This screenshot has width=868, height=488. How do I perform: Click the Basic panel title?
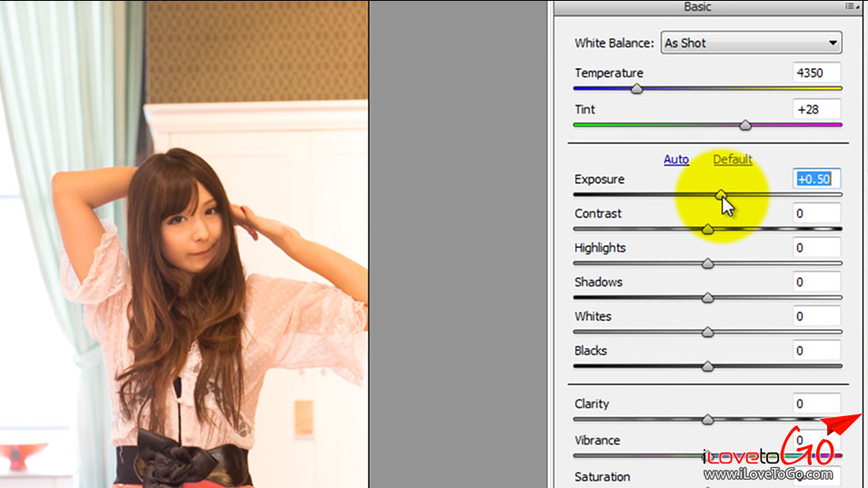(x=697, y=6)
